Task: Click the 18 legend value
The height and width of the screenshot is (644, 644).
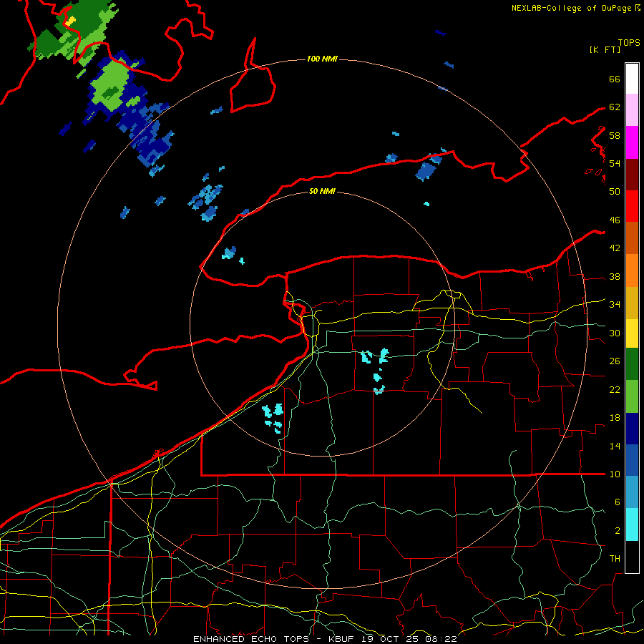Action: pyautogui.click(x=615, y=418)
